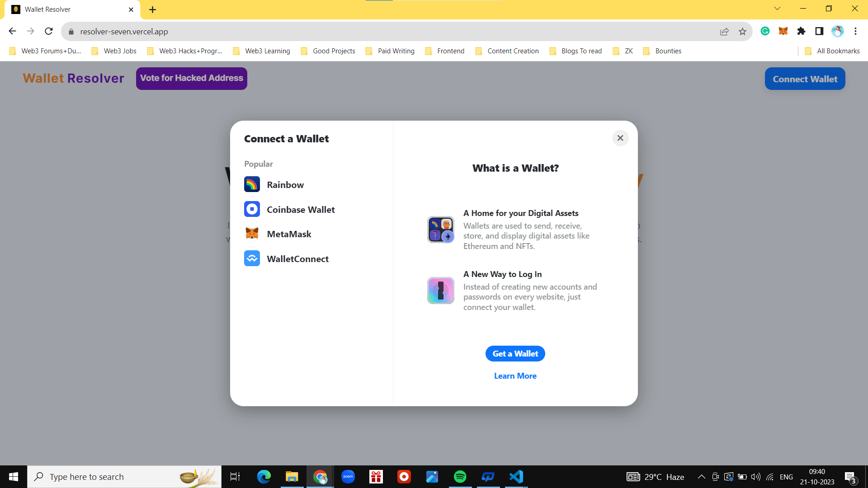868x488 pixels.
Task: Open the browser Extensions puzzle icon
Action: tap(801, 31)
